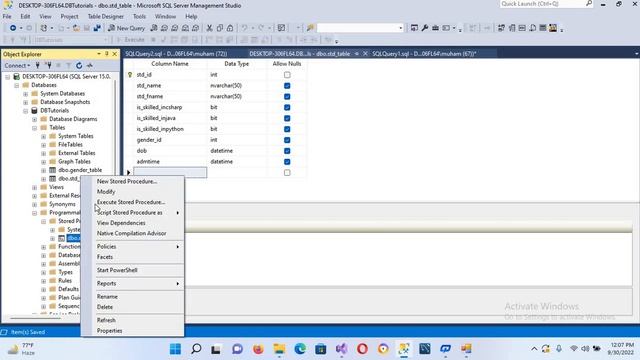Toggle Allow Nulls for std_name

(287, 86)
